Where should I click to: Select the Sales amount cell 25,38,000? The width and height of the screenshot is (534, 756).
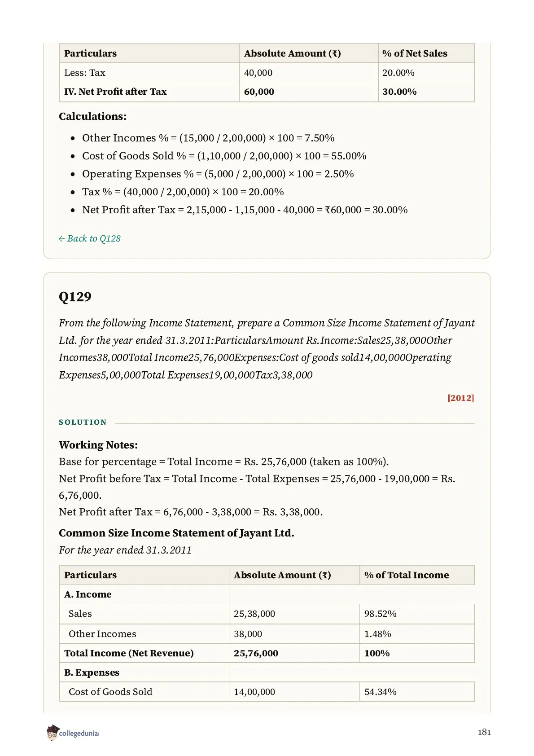pos(294,614)
